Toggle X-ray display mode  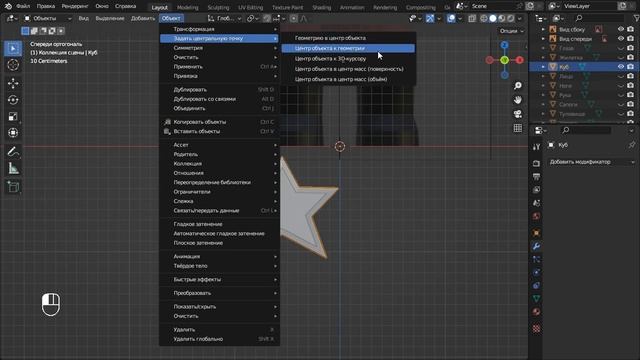(472, 18)
